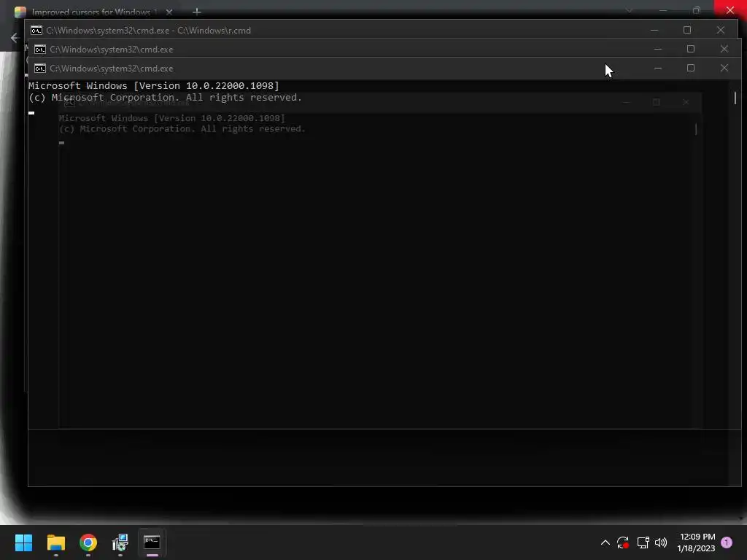Open a new browser tab
Viewport: 747px width, 560px height.
(197, 12)
